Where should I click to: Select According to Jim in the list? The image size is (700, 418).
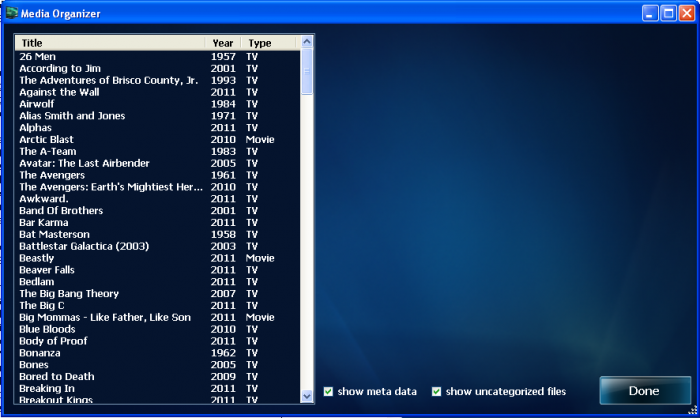158,68
